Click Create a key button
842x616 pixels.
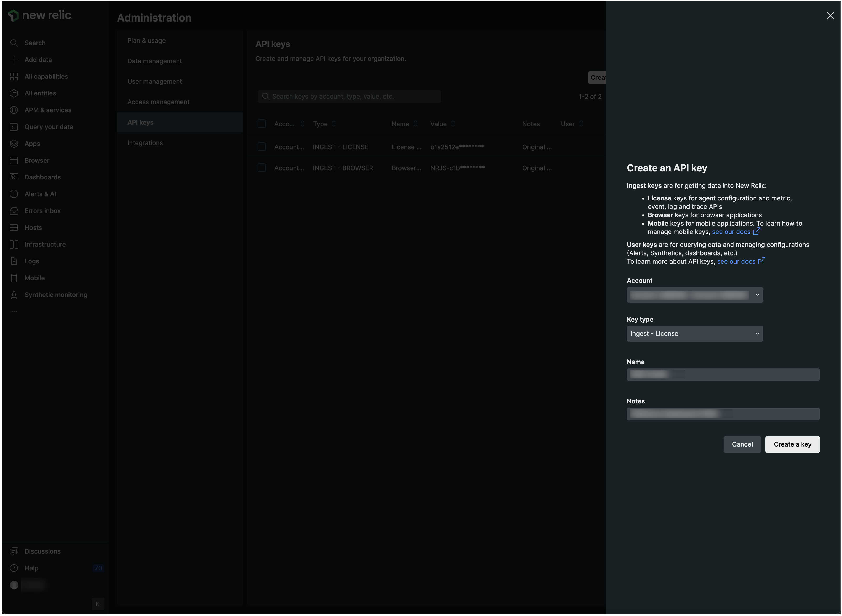point(792,444)
